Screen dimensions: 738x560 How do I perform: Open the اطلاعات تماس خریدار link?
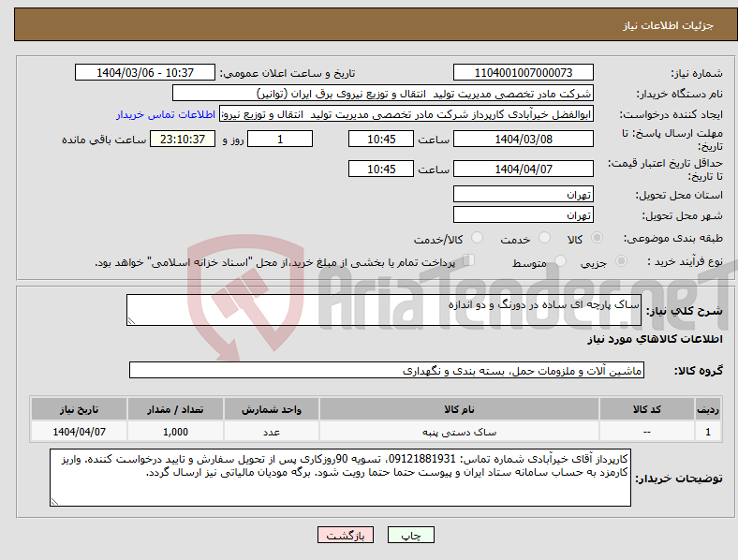coord(166,114)
